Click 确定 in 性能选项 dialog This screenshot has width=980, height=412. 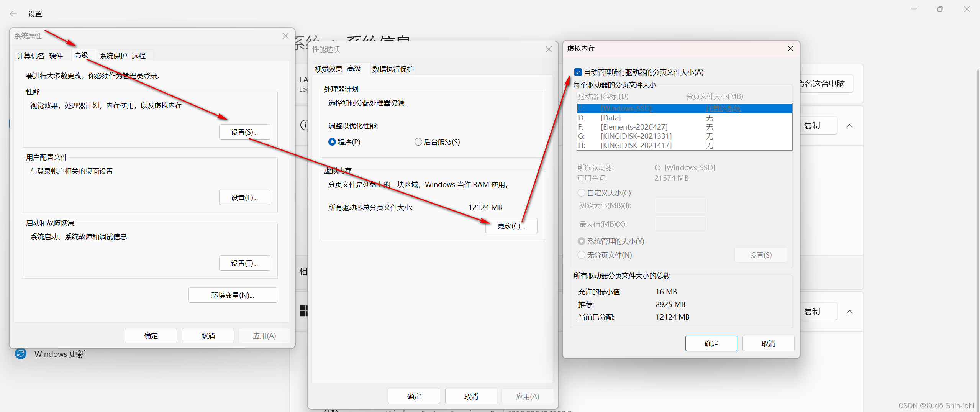(x=414, y=396)
